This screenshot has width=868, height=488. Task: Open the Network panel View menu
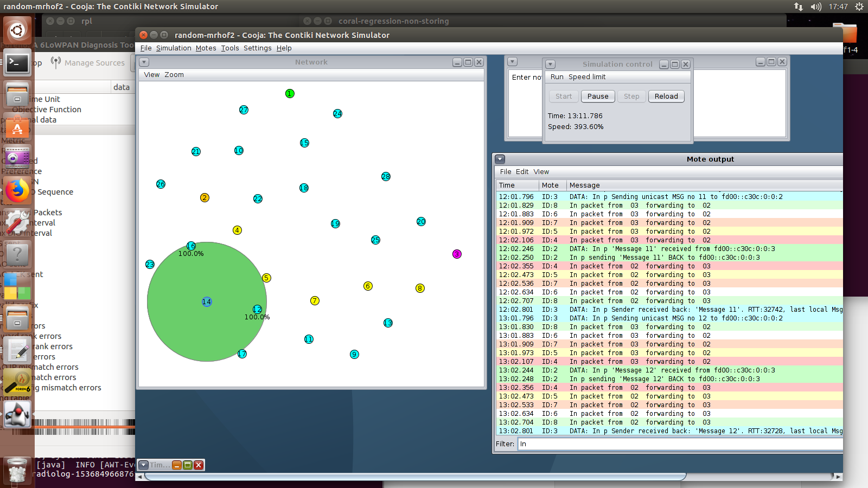[152, 75]
